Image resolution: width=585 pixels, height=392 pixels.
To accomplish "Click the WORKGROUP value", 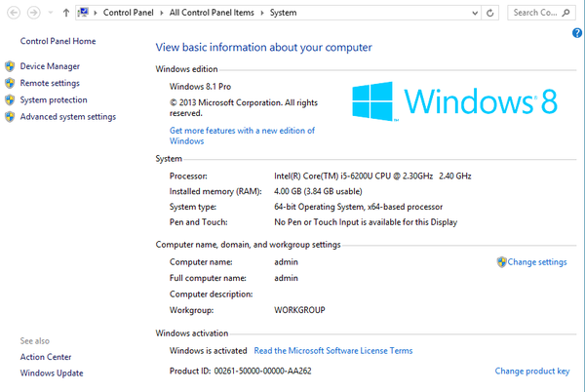I will pyautogui.click(x=299, y=310).
